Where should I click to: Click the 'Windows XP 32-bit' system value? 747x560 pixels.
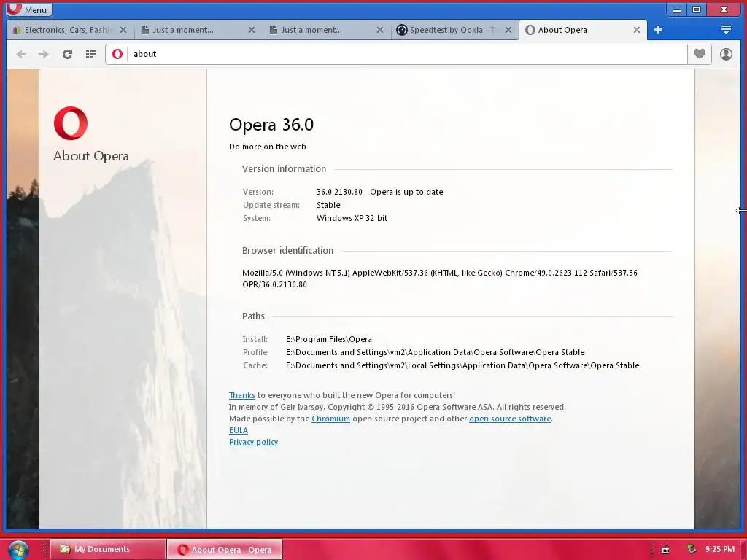pyautogui.click(x=352, y=218)
